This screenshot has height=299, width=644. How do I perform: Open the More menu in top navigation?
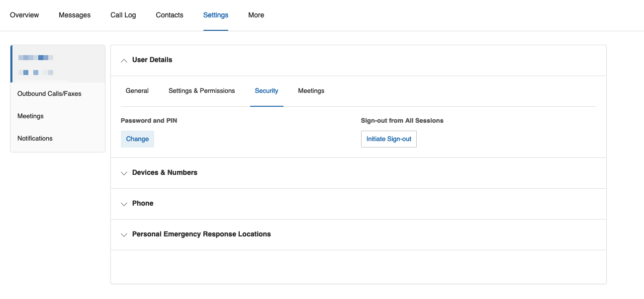(x=256, y=15)
